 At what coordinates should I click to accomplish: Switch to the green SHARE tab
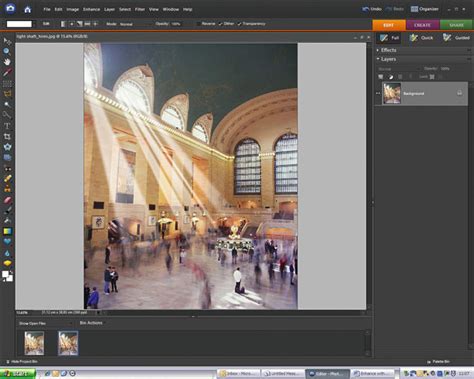pyautogui.click(x=456, y=25)
